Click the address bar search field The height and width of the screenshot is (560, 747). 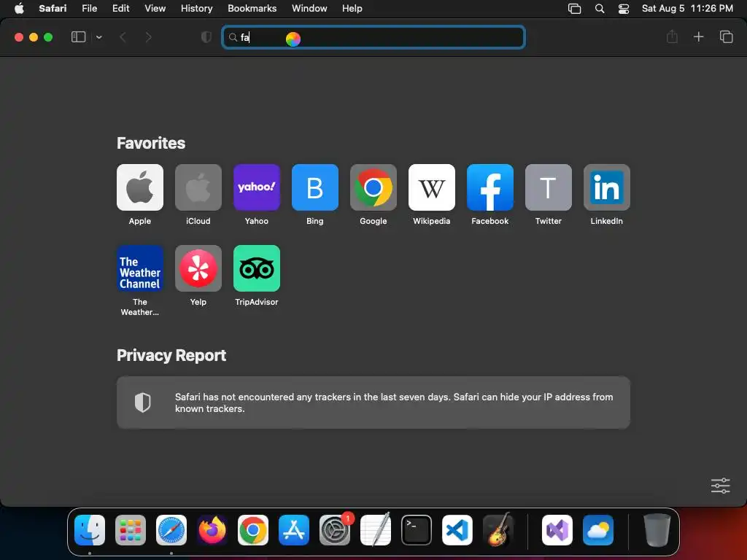373,37
